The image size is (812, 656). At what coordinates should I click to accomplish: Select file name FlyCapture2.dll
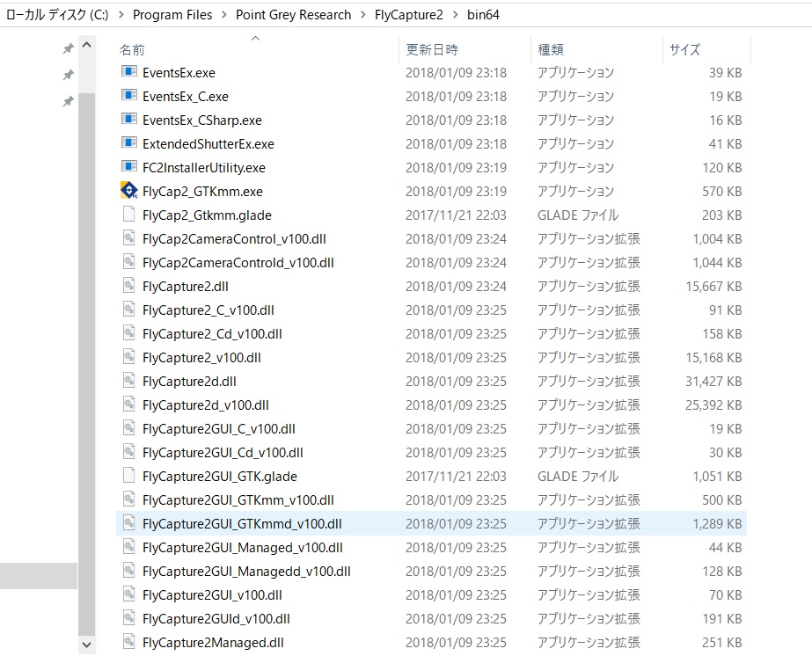pyautogui.click(x=186, y=287)
